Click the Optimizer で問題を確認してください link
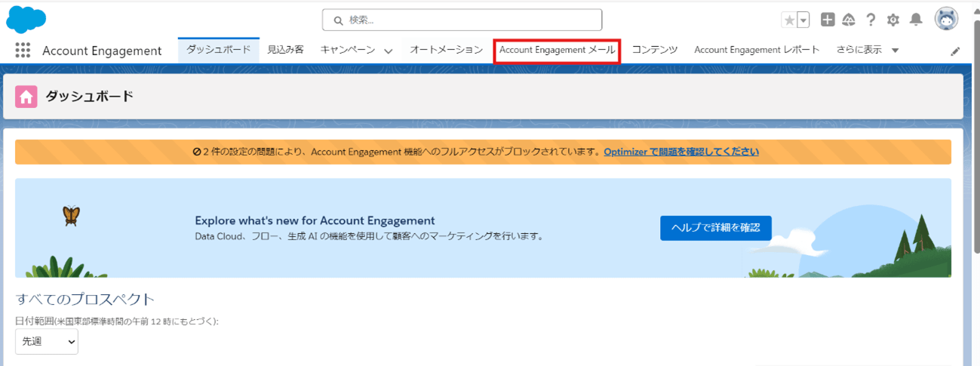 tap(681, 152)
